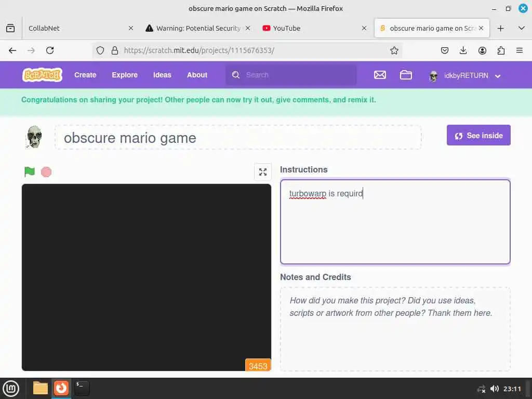532x399 pixels.
Task: Open the Scratch messages envelope icon
Action: (380, 75)
